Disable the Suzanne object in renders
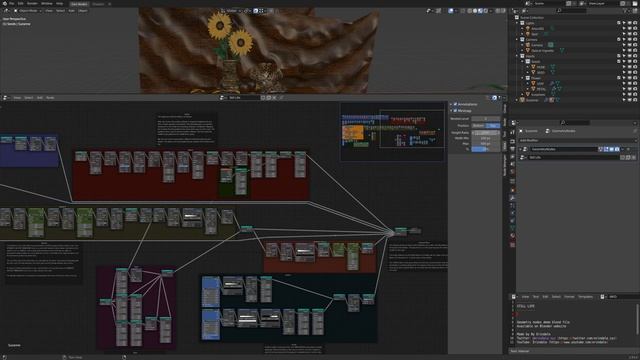 click(x=635, y=100)
